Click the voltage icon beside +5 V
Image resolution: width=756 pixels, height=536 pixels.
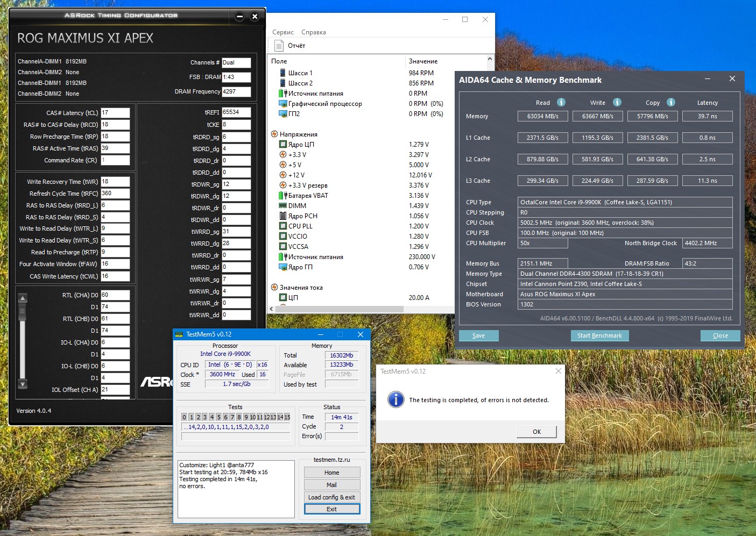click(282, 165)
